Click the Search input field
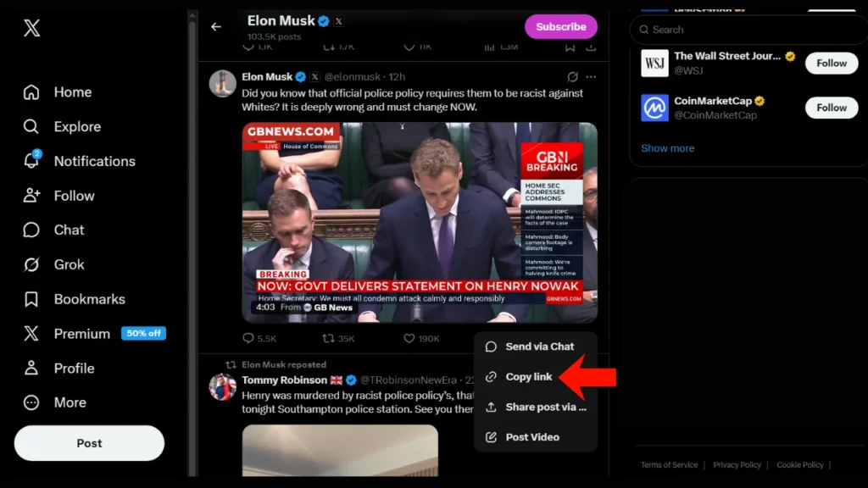The height and width of the screenshot is (488, 868). [x=748, y=30]
